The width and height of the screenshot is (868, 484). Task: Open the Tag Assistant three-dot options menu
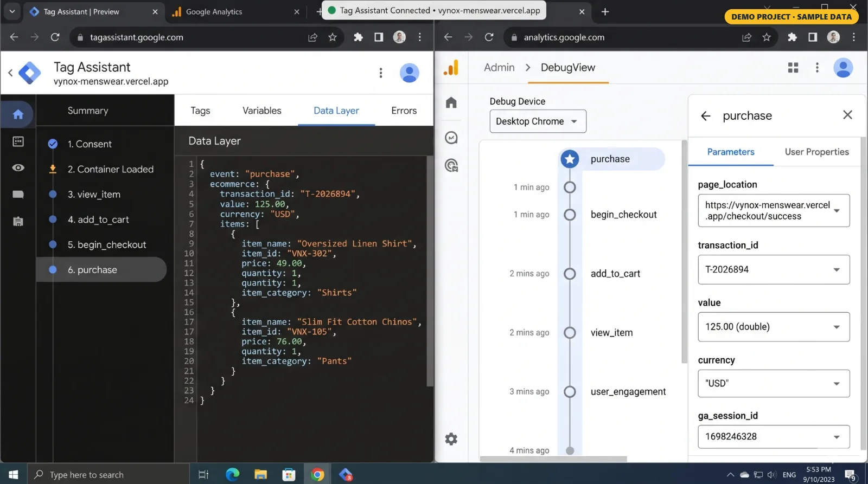tap(381, 73)
